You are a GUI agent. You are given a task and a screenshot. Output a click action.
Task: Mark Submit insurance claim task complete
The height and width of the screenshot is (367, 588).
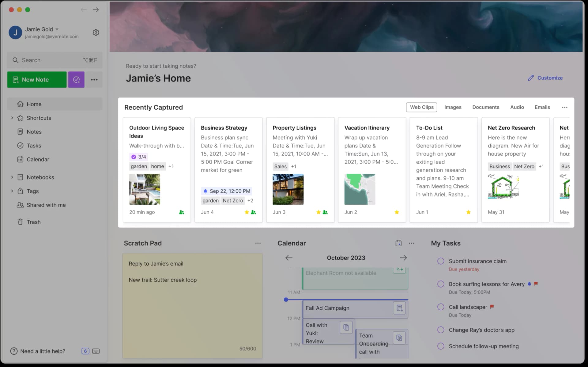[441, 261]
